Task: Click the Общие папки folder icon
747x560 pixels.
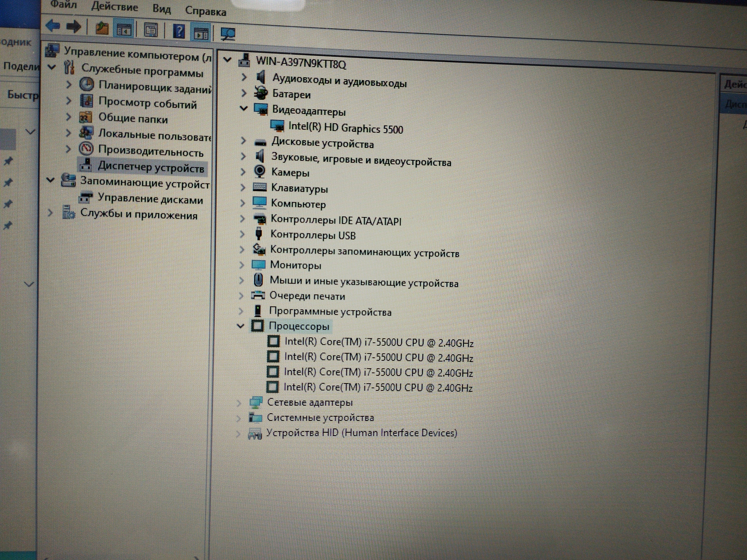Action: pyautogui.click(x=85, y=117)
